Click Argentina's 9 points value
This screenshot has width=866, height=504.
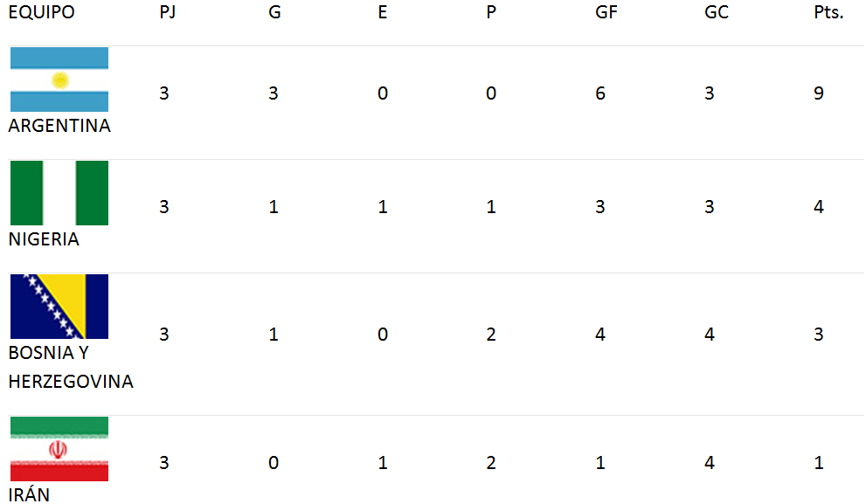coord(819,93)
